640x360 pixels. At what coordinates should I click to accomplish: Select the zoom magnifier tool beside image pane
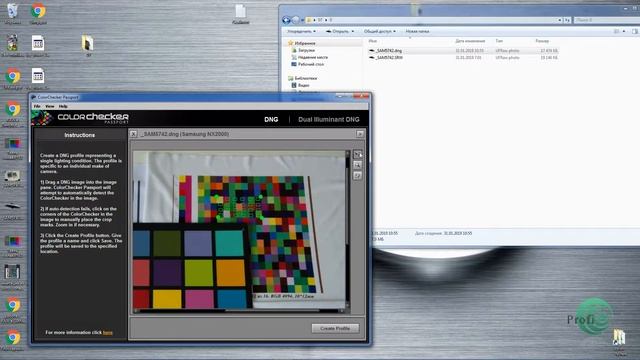(x=358, y=165)
